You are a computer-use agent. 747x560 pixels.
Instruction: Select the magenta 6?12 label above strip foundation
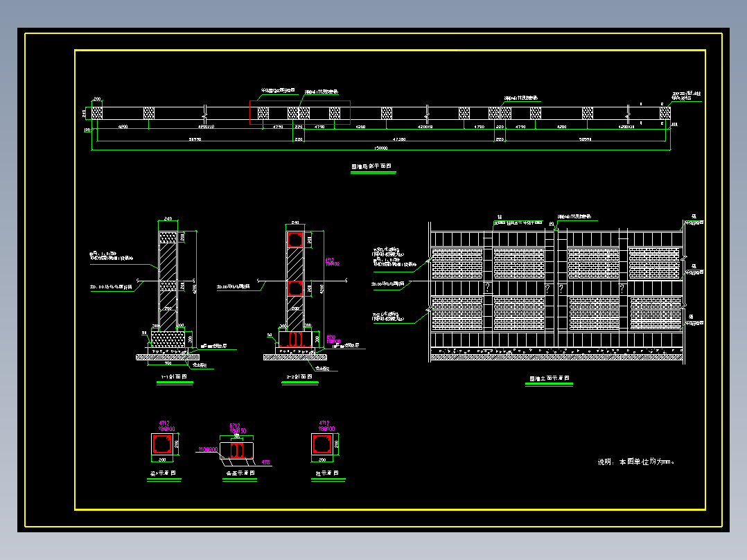pyautogui.click(x=236, y=426)
